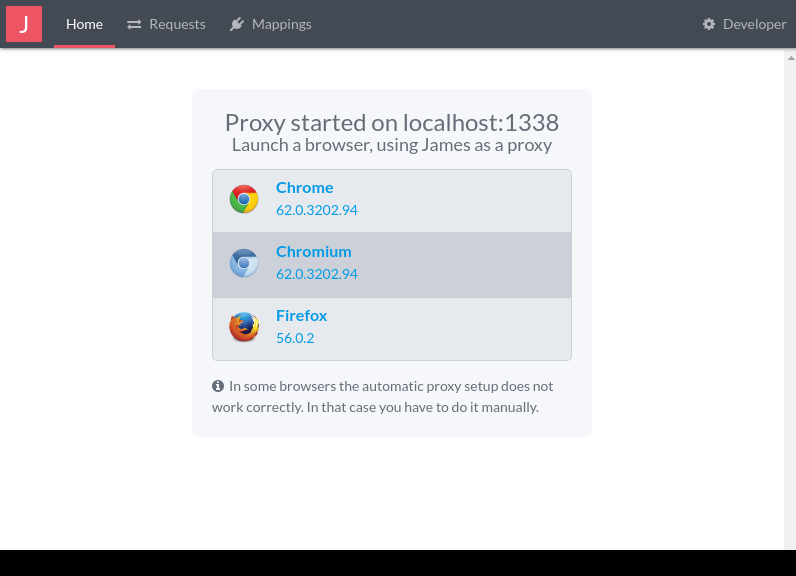Click the Firefox browser icon
This screenshot has height=576, width=796.
244,327
